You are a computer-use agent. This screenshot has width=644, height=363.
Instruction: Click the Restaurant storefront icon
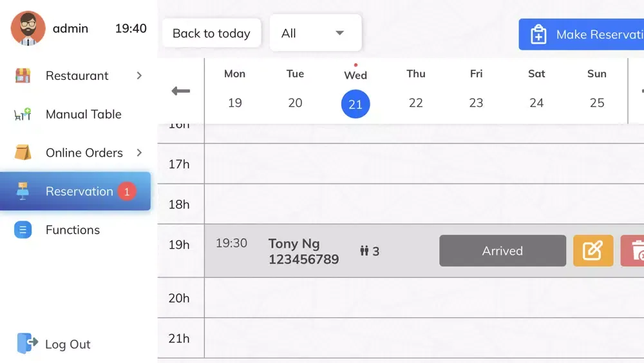tap(23, 75)
